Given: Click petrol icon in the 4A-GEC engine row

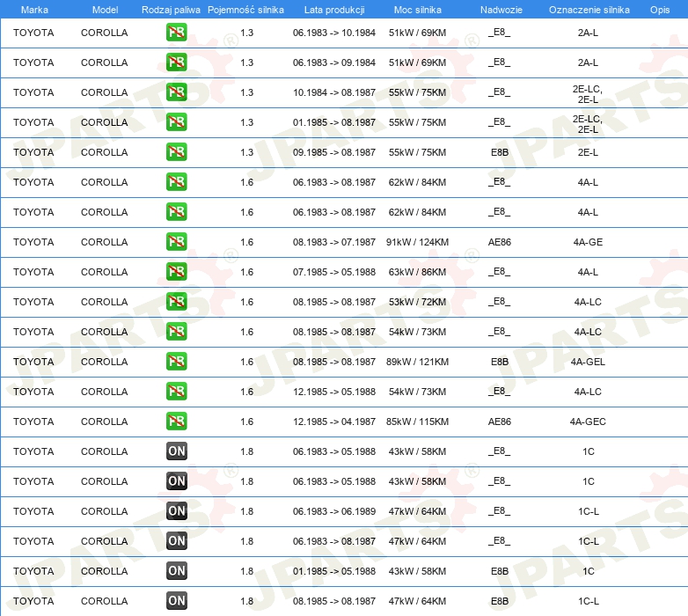Looking at the screenshot, I should coord(176,422).
